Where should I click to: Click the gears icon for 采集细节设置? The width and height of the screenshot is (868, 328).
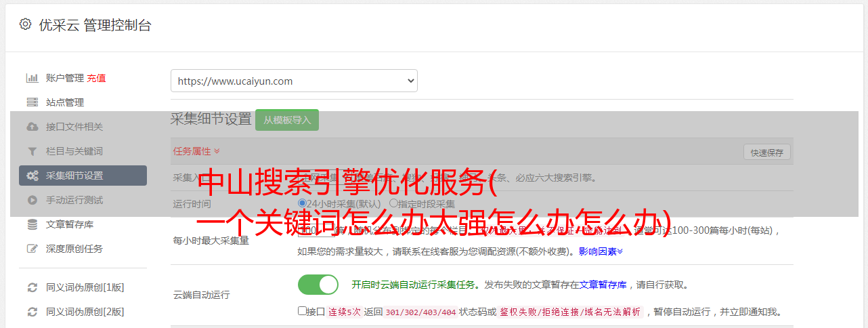pyautogui.click(x=32, y=176)
